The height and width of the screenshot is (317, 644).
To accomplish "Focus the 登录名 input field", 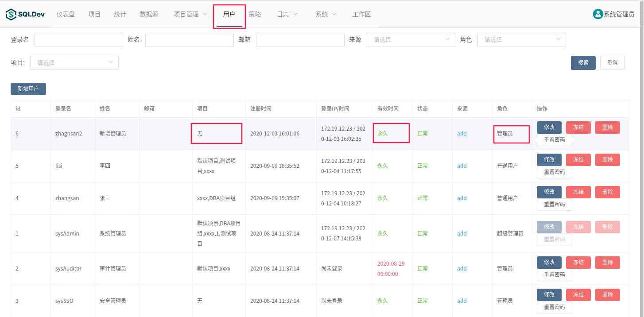I will [x=78, y=40].
